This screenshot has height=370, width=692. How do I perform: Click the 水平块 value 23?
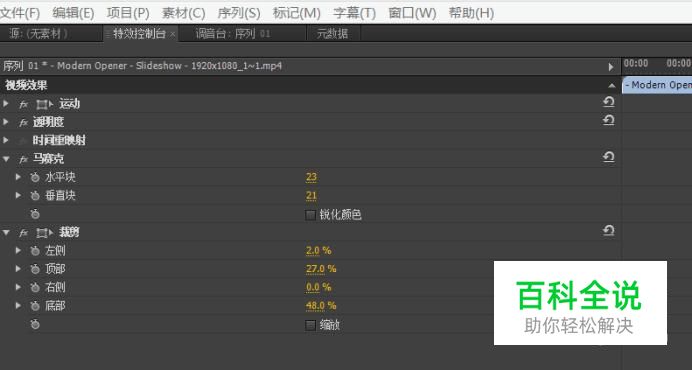point(311,177)
